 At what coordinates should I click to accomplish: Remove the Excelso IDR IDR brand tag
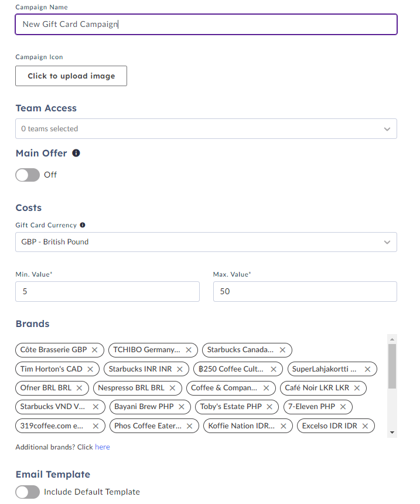coord(365,426)
